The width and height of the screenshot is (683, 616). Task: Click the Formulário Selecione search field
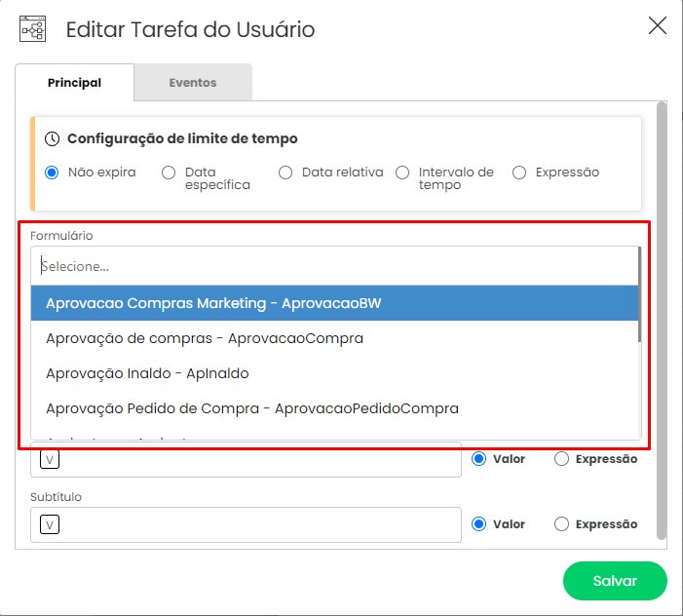(334, 266)
